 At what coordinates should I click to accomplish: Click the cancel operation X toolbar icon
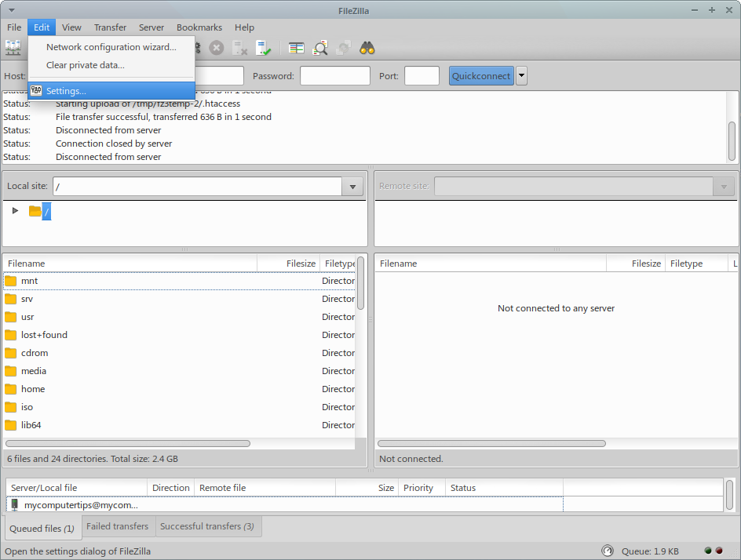pyautogui.click(x=217, y=48)
